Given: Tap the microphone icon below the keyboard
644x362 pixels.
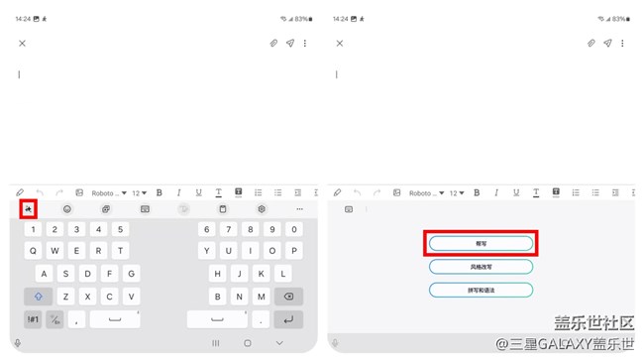Looking at the screenshot, I should click(x=18, y=343).
